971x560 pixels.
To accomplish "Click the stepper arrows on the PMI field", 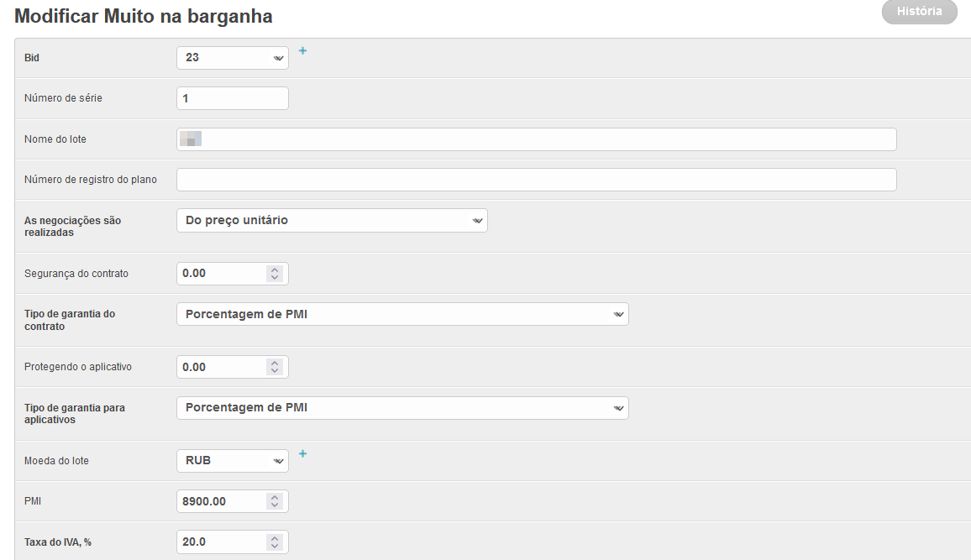I will (275, 502).
